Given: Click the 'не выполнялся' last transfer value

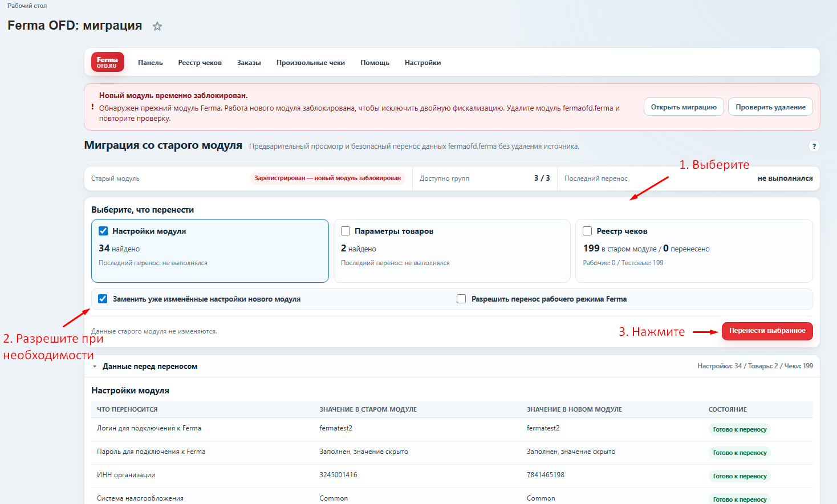Looking at the screenshot, I should pyautogui.click(x=785, y=178).
